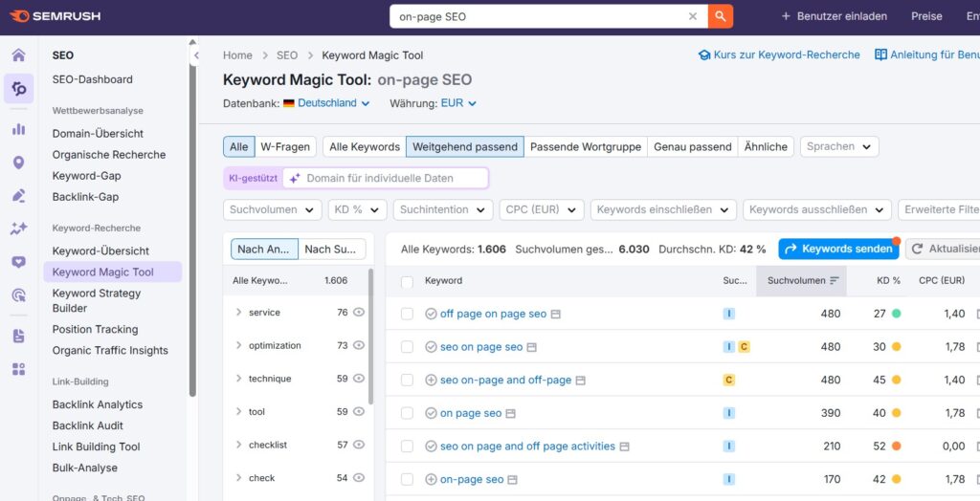Select the SEO toolkit icon in rail
Viewport: 980px width, 501px height.
(x=19, y=89)
